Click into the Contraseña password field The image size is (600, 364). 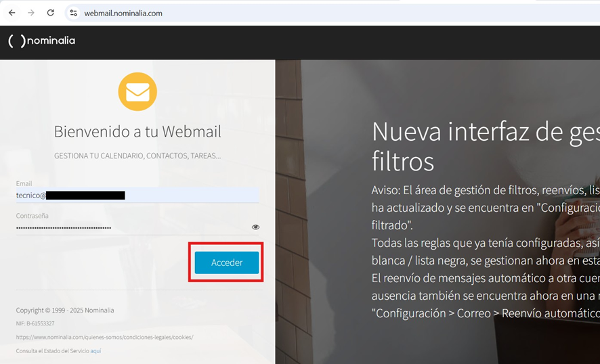tap(129, 228)
